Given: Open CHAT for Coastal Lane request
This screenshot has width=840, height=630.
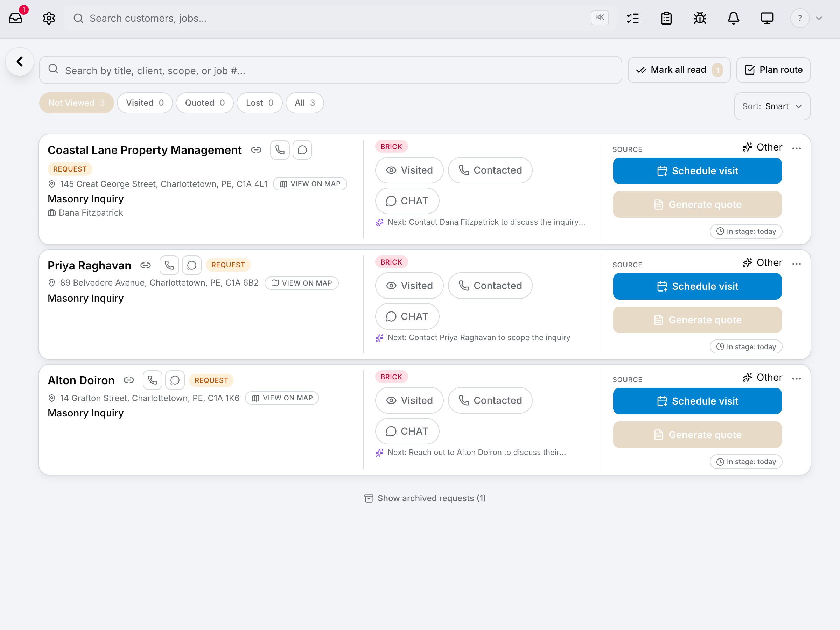Looking at the screenshot, I should pyautogui.click(x=407, y=201).
